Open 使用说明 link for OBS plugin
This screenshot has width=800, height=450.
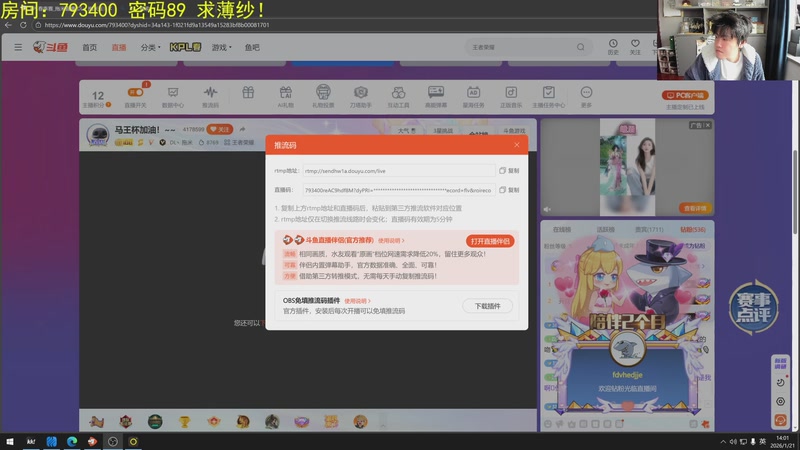pyautogui.click(x=357, y=301)
